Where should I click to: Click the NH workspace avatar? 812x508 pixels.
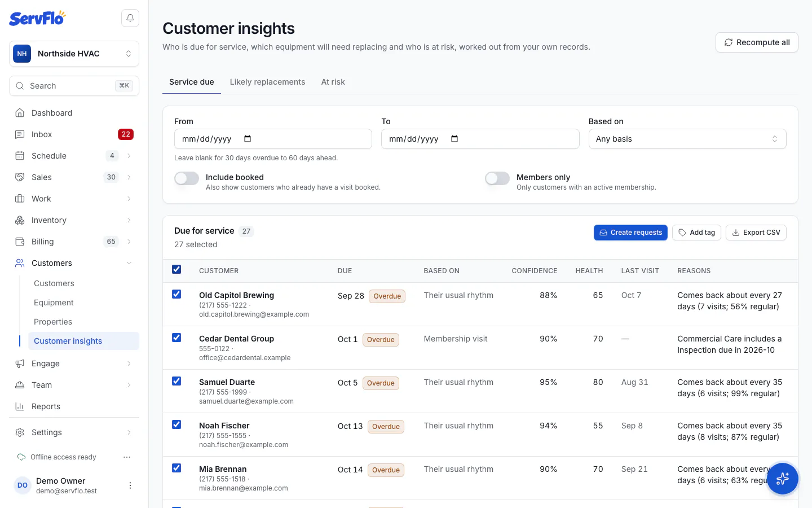click(x=22, y=54)
